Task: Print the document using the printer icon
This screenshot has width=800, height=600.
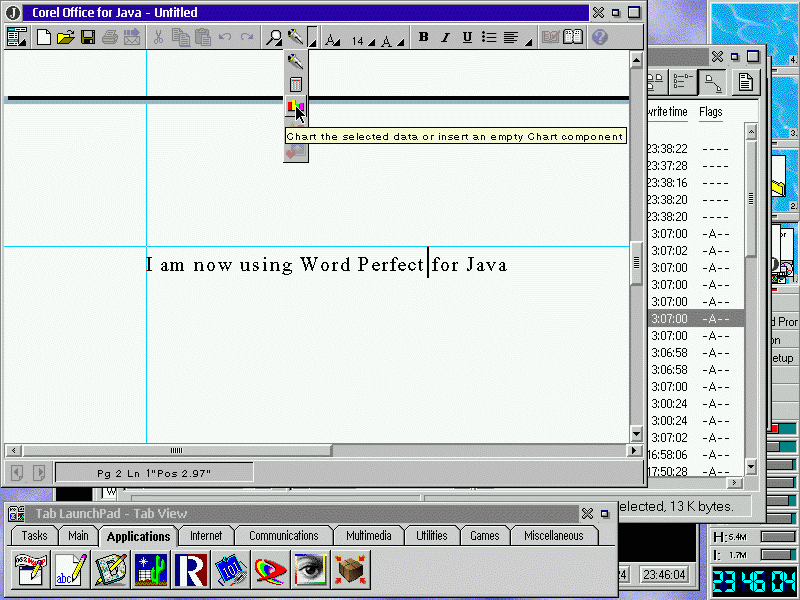Action: (110, 37)
